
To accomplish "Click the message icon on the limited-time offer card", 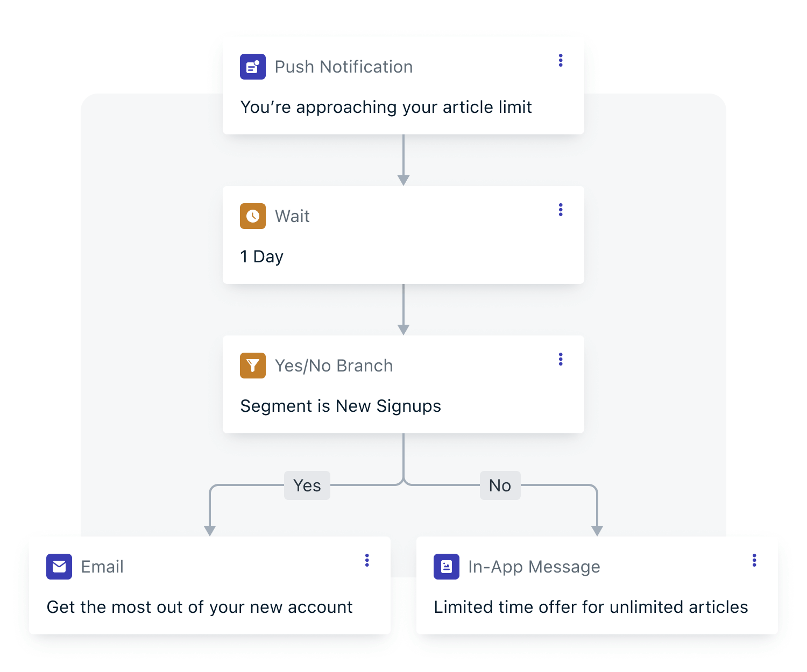I will click(446, 566).
